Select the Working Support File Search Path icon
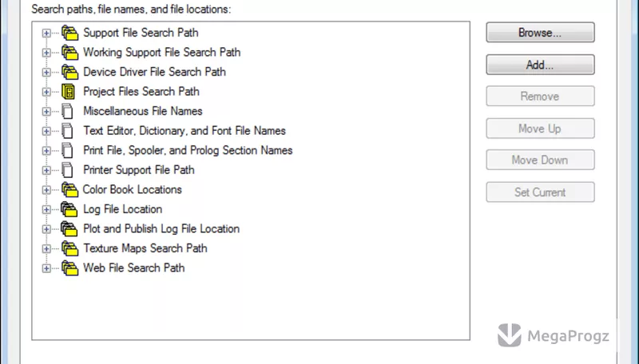639x364 pixels. click(69, 53)
